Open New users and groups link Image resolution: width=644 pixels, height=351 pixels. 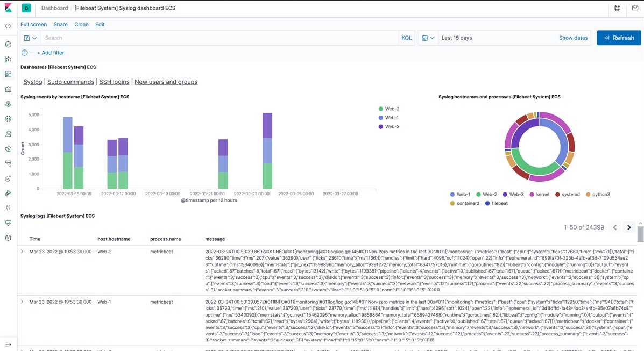(x=166, y=82)
